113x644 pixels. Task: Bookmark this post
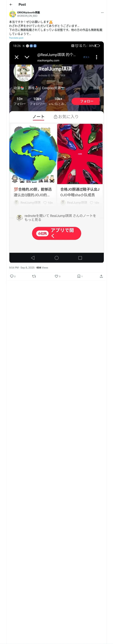tap(79, 276)
